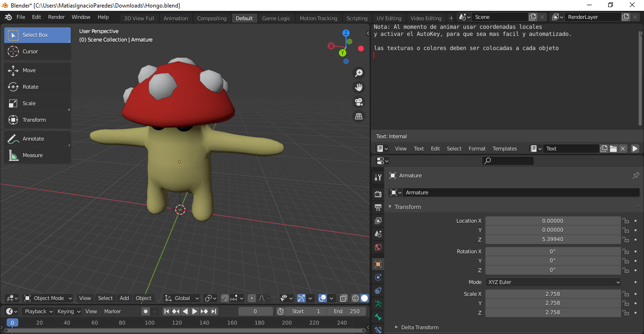Enable snapping in the viewport header
The height and width of the screenshot is (334, 644).
coord(225,298)
